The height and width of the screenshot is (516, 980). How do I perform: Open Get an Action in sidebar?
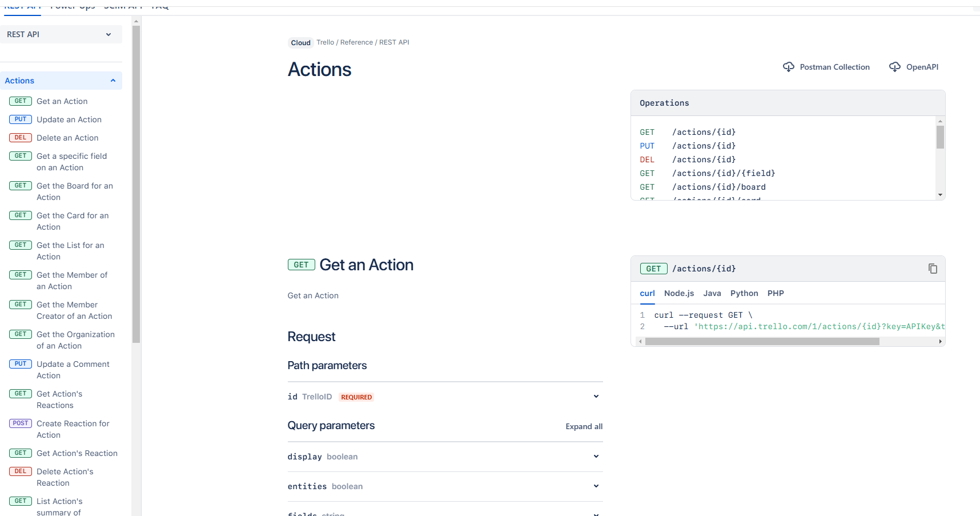pos(62,101)
